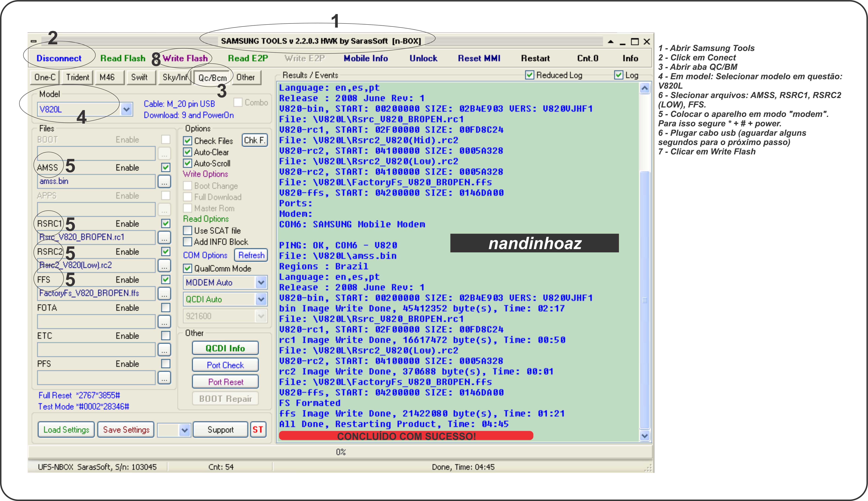Viewport: 868px width, 501px height.
Task: Open Mobile Info from the toolbar
Action: point(366,58)
